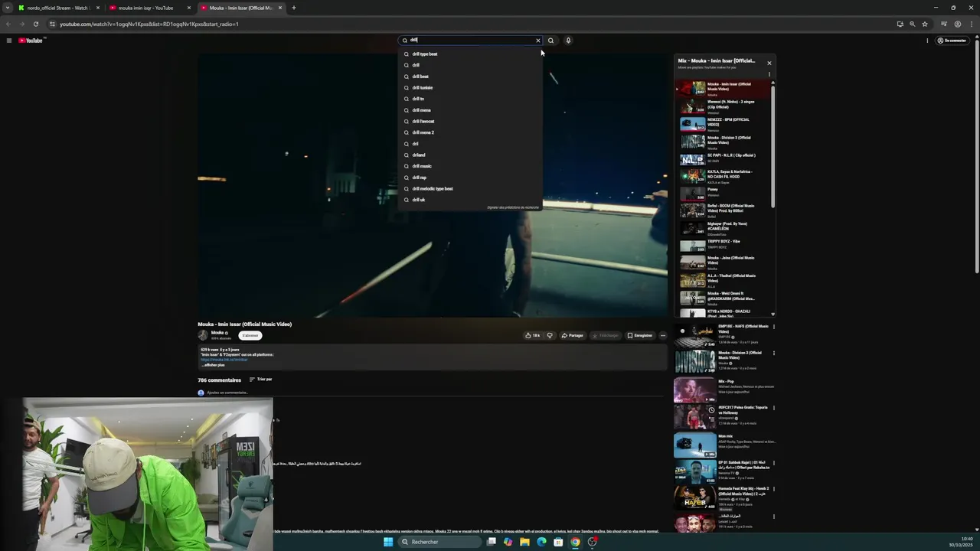Open File Explorer from taskbar
This screenshot has height=551, width=980.
pyautogui.click(x=524, y=542)
